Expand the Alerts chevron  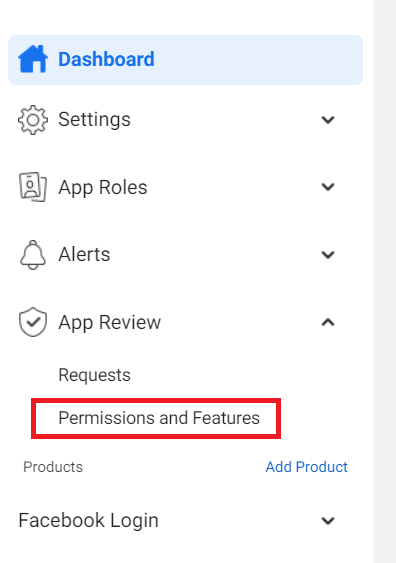click(x=328, y=255)
